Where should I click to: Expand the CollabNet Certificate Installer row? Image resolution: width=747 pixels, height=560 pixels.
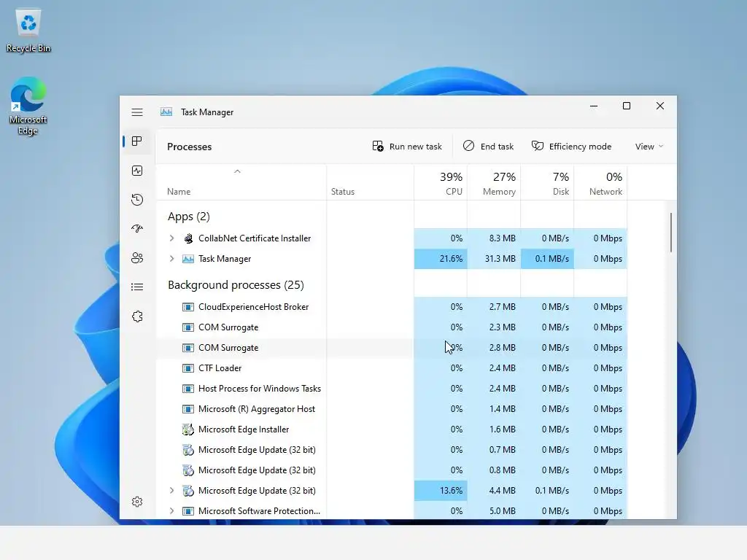point(172,238)
